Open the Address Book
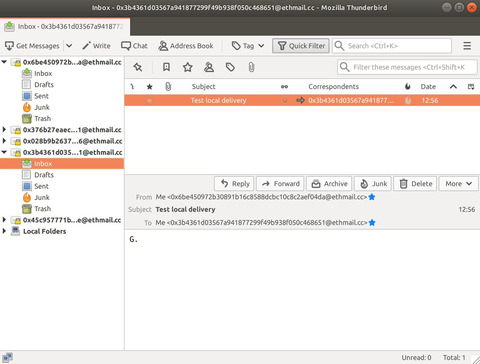This screenshot has width=480, height=364. pos(186,46)
